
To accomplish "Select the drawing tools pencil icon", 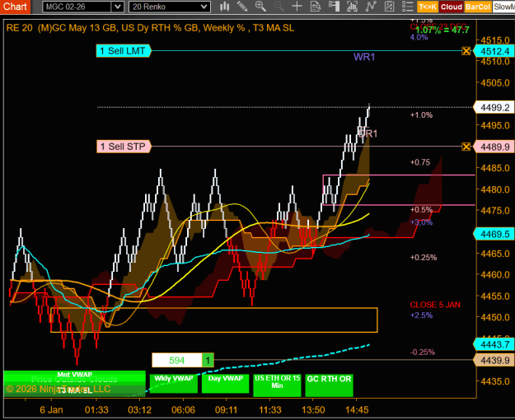I will pyautogui.click(x=242, y=7).
